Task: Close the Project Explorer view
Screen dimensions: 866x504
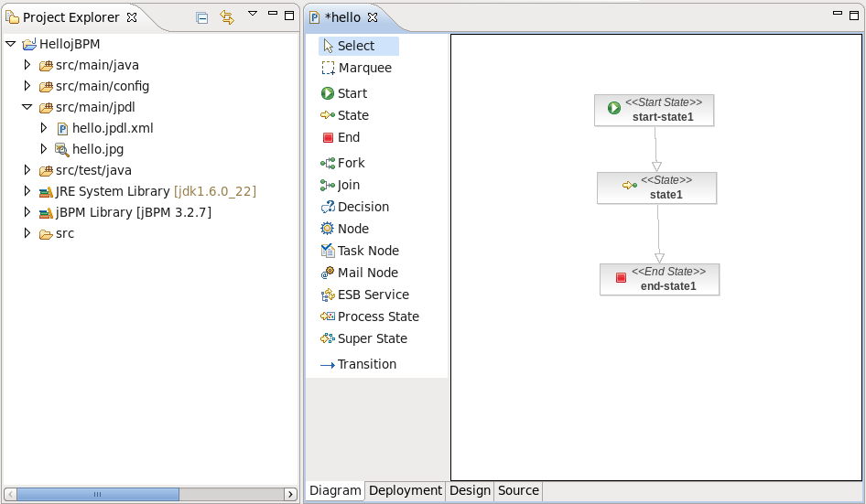Action: (x=132, y=17)
